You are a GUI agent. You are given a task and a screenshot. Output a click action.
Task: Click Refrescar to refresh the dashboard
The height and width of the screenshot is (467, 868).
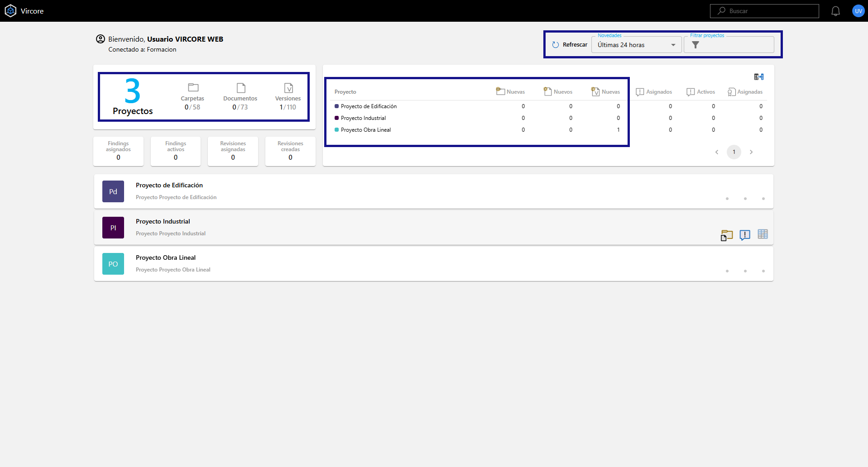(569, 44)
